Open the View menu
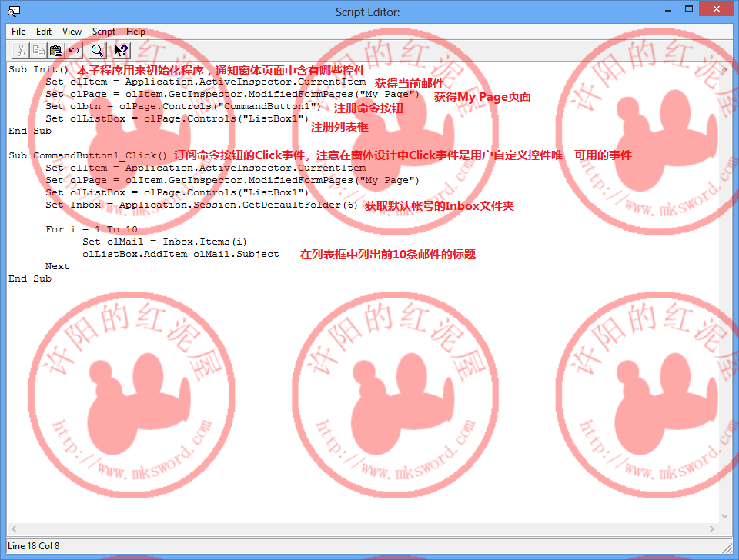739x560 pixels. (x=72, y=32)
